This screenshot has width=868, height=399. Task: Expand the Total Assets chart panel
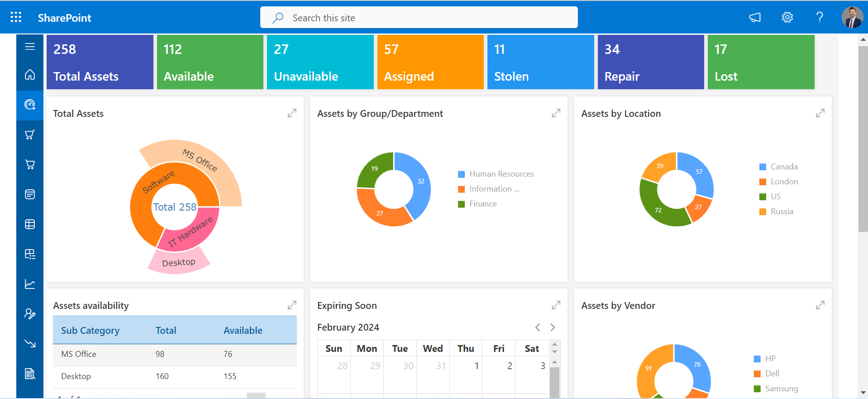(292, 113)
